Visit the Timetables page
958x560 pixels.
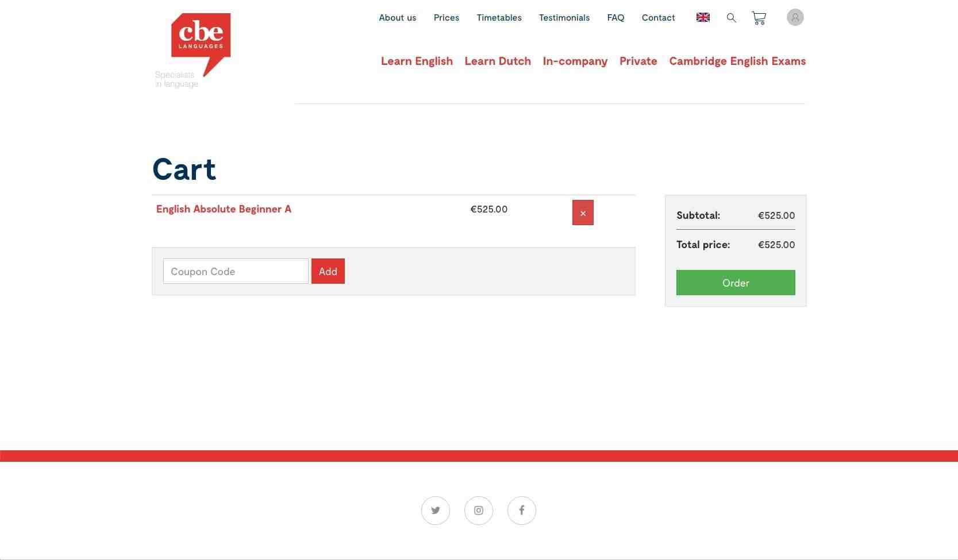(499, 18)
